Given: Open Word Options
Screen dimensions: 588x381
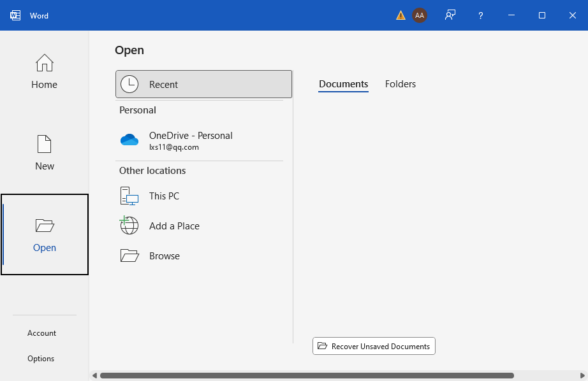Looking at the screenshot, I should (x=41, y=358).
